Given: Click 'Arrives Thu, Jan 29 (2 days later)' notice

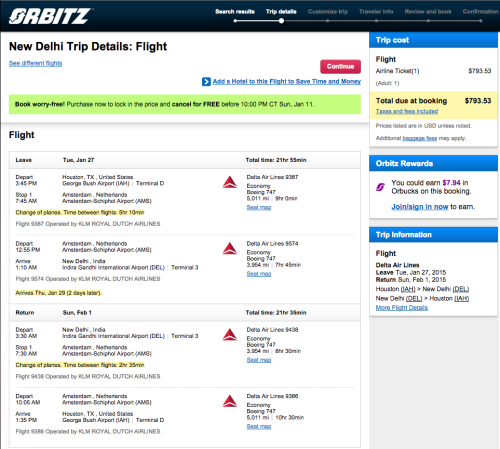Looking at the screenshot, I should click(58, 293).
